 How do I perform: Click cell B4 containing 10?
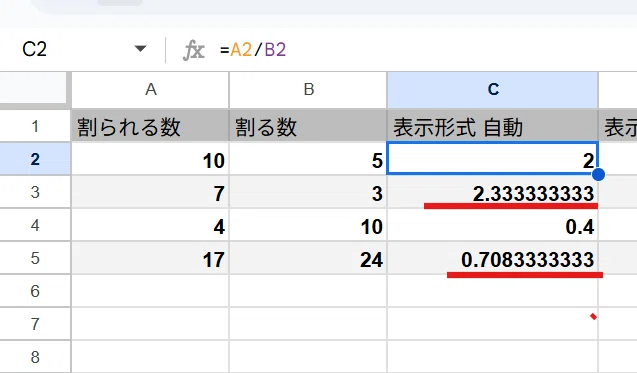click(308, 225)
